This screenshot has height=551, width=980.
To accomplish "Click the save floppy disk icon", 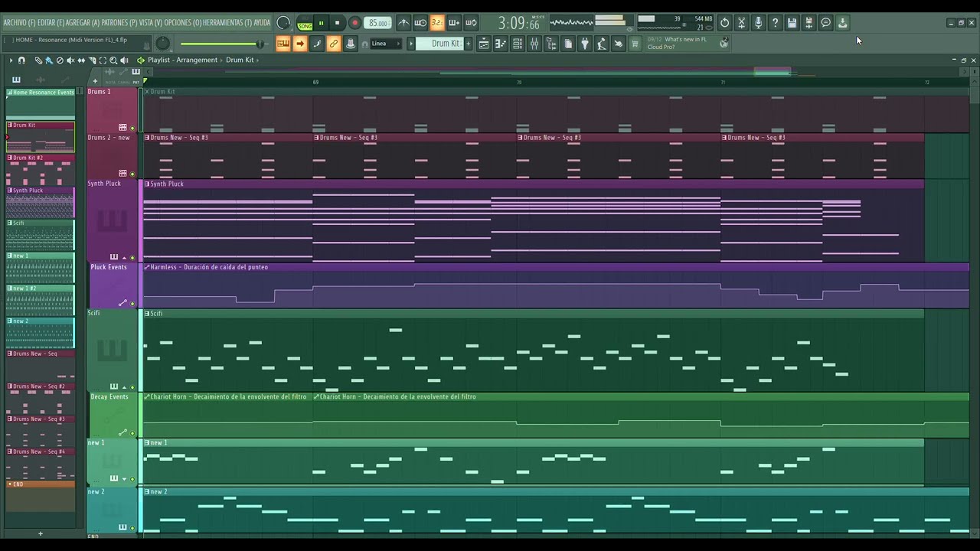I will (x=792, y=23).
